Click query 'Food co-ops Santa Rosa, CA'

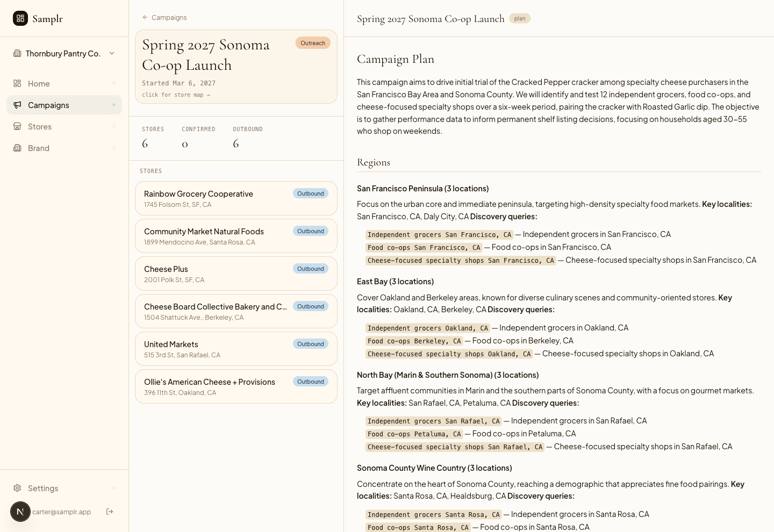pos(418,528)
